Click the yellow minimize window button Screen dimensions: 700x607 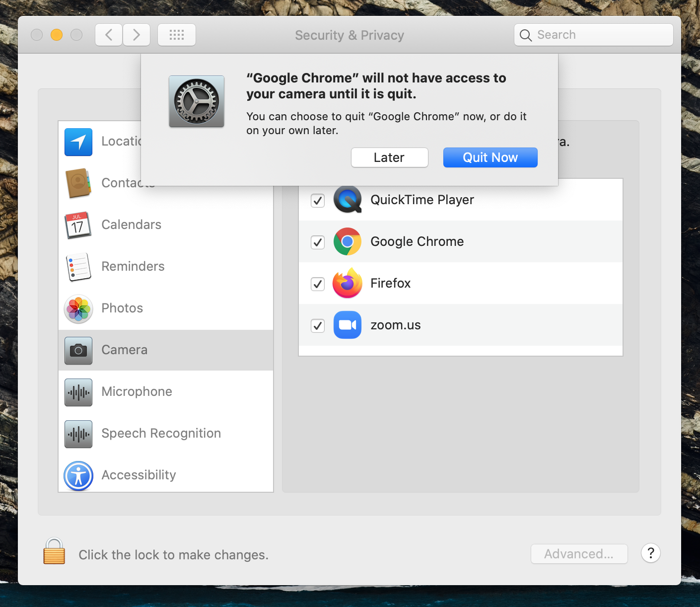(57, 35)
